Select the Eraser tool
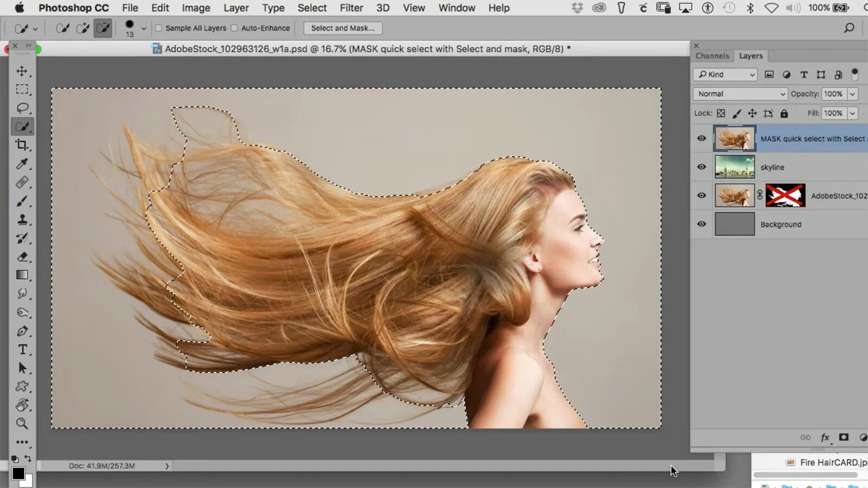Viewport: 868px width, 488px height. 22,257
